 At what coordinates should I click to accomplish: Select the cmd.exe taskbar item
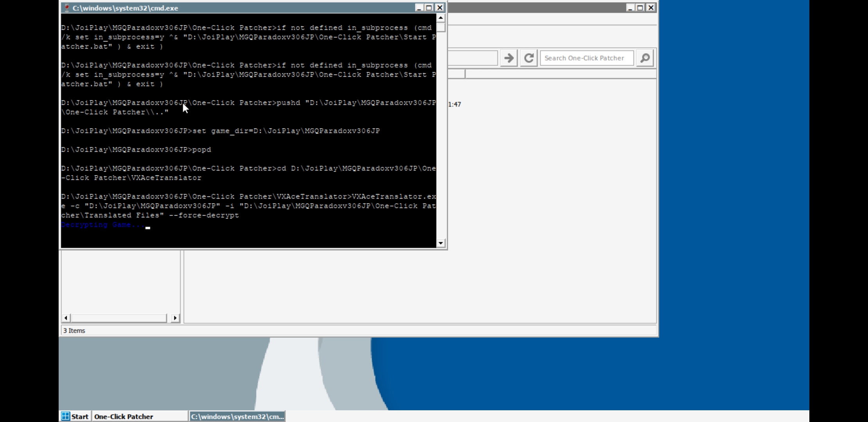[x=237, y=416]
